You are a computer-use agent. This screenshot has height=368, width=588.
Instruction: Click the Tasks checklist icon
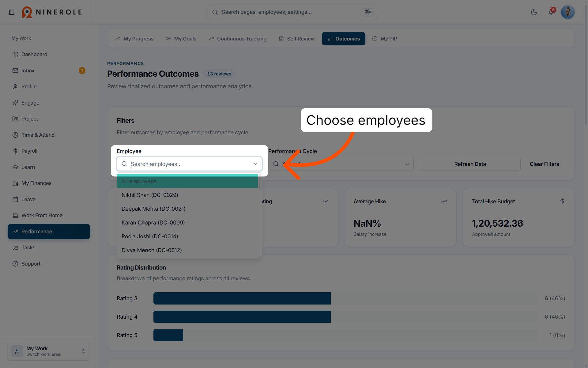[x=15, y=247]
